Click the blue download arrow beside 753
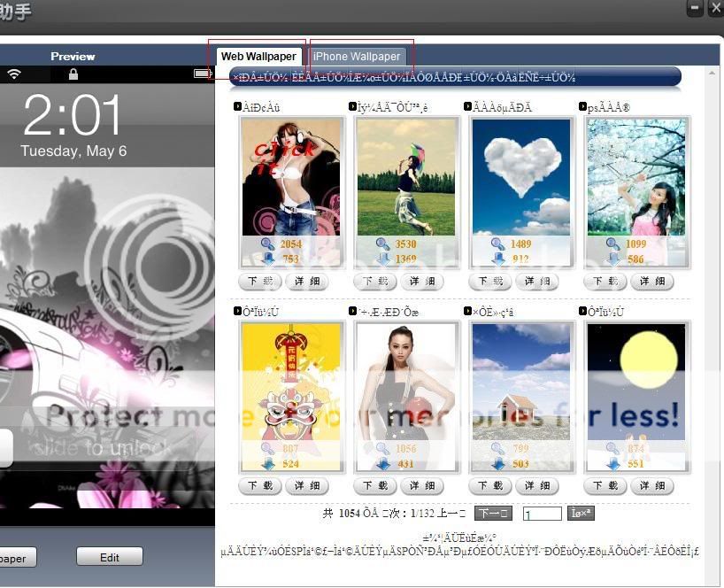This screenshot has height=588, width=724. 268,259
